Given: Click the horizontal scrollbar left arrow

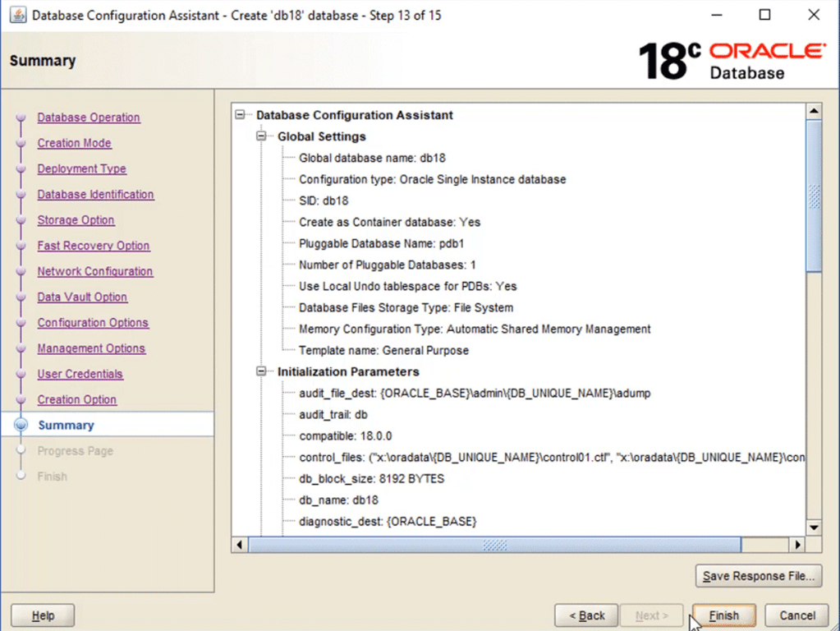Looking at the screenshot, I should click(x=240, y=545).
